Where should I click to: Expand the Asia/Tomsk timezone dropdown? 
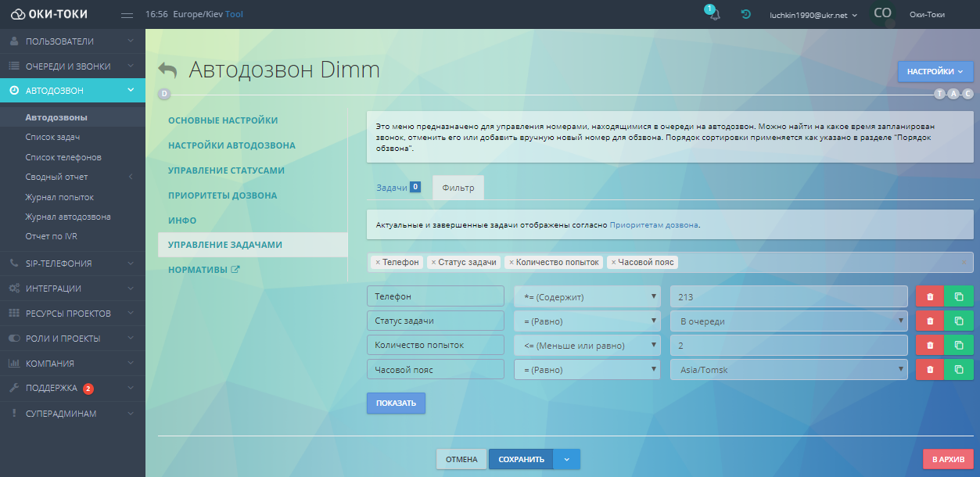(788, 370)
